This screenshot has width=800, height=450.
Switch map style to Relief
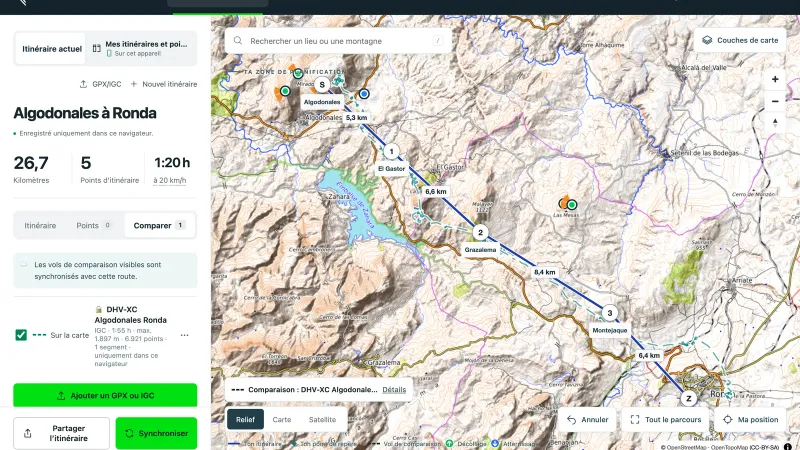(x=245, y=419)
